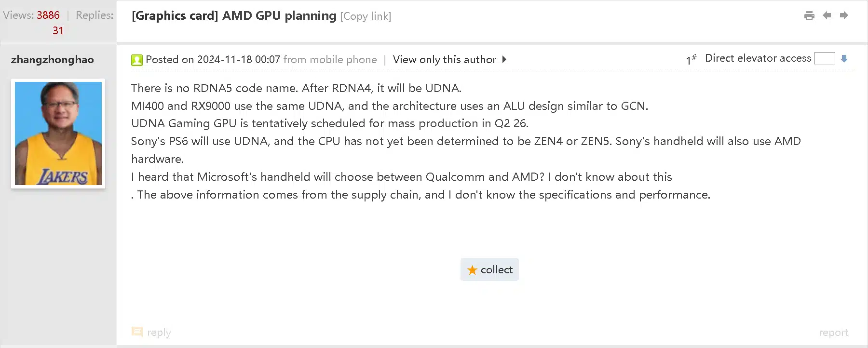The image size is (868, 348).
Task: Click the orange star in collect button
Action: click(472, 270)
